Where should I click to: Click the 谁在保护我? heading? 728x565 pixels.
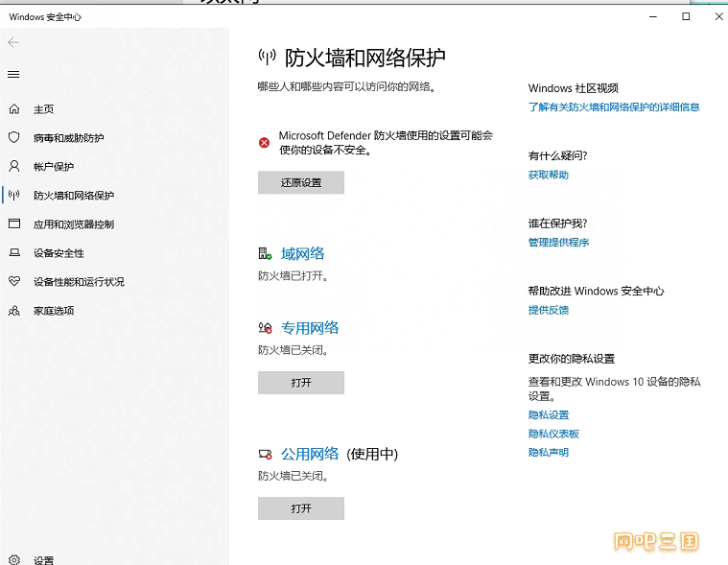point(557,224)
